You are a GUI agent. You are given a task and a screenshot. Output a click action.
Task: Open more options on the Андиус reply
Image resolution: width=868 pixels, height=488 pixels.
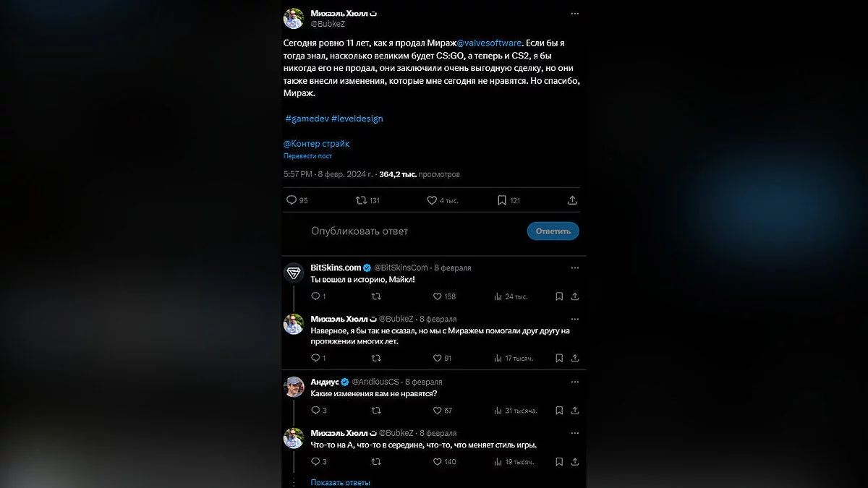574,382
